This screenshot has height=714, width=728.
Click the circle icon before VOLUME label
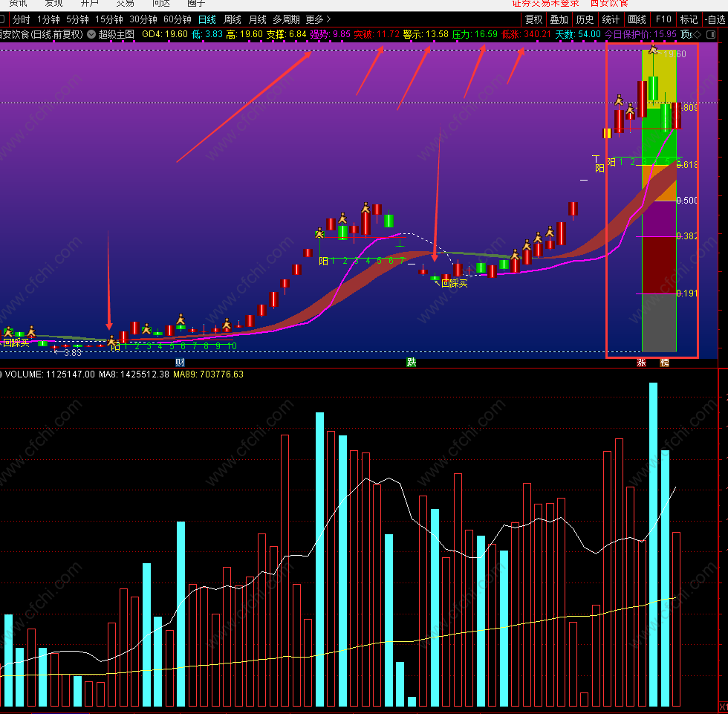pos(1,374)
